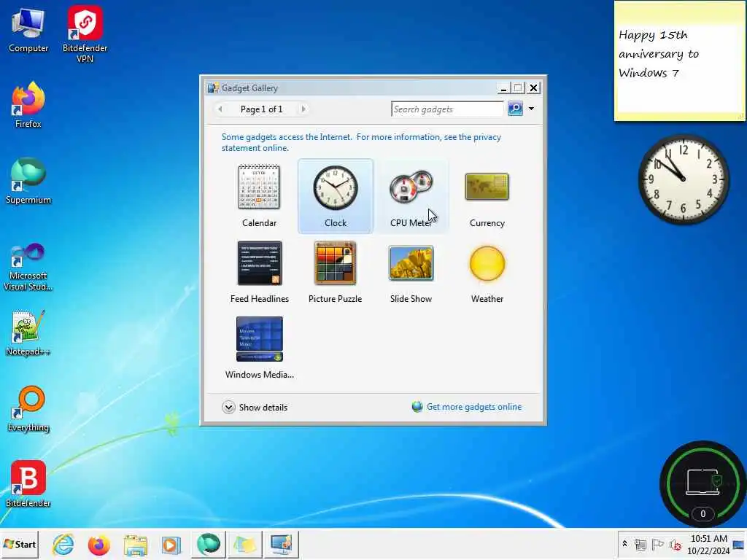Open Bitdefender VPN desktop shortcut
The image size is (747, 560).
point(85,34)
